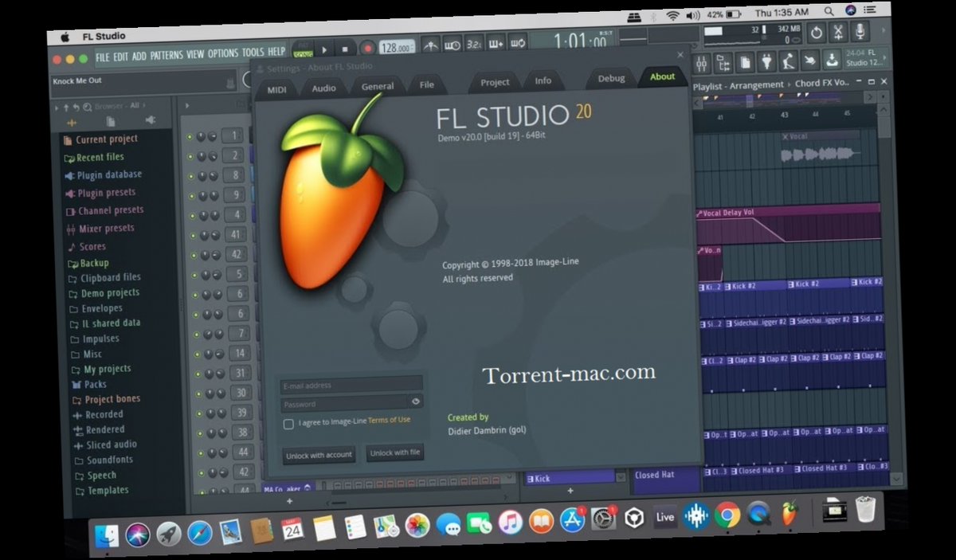Toggle the pattern/song mode switch
The image size is (956, 560).
pos(302,49)
